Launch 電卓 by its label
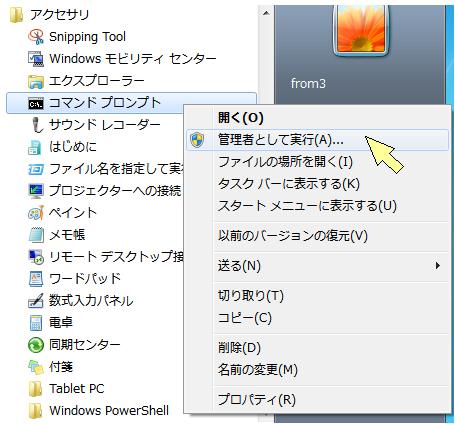Image resolution: width=455 pixels, height=424 pixels. pos(61,323)
